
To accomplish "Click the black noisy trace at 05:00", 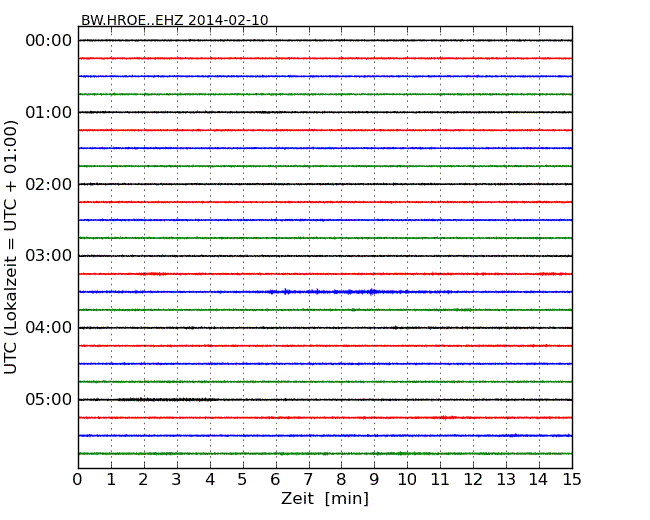I will point(325,400).
